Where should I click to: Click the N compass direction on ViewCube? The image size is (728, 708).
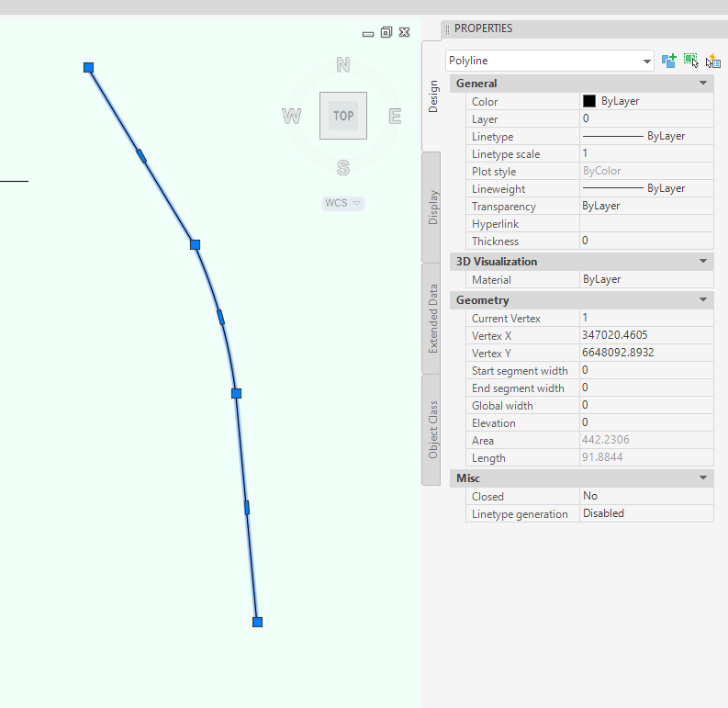point(343,65)
